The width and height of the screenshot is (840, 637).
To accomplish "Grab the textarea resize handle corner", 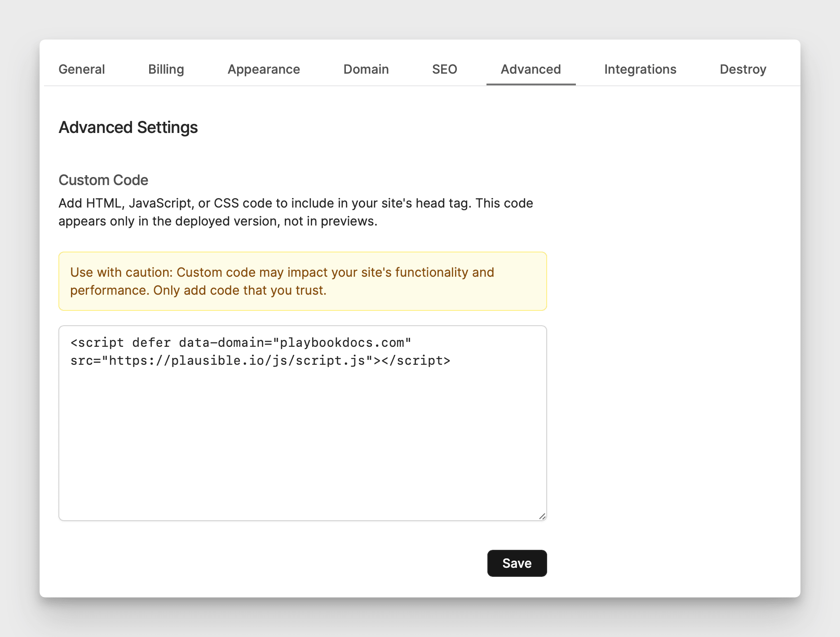I will pos(542,516).
